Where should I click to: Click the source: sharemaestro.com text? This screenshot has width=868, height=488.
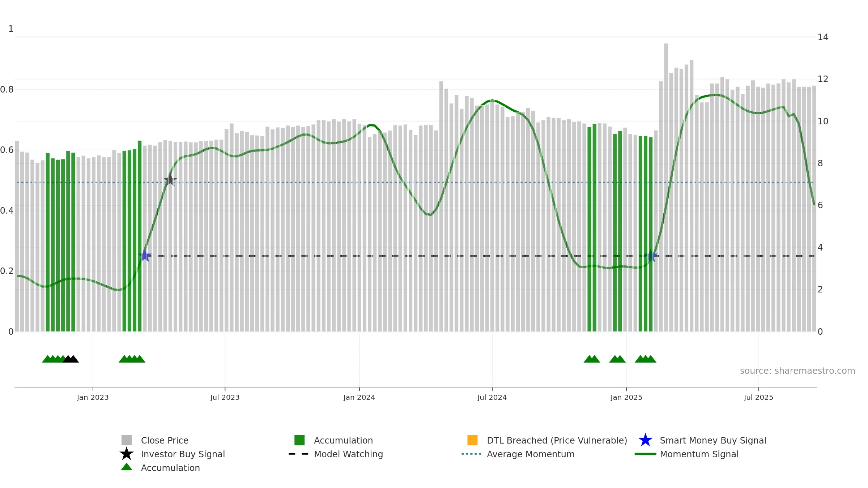797,371
